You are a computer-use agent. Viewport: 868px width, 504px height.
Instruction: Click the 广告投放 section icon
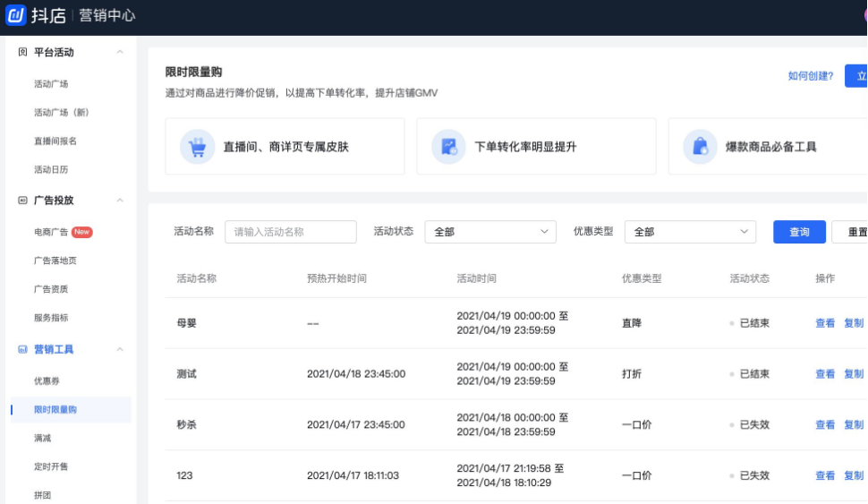22,200
